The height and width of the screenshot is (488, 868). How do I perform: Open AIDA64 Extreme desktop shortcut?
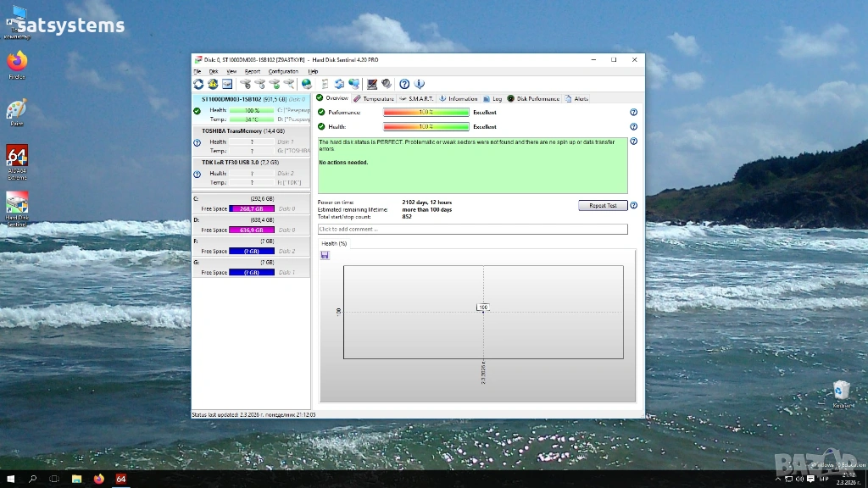point(17,161)
